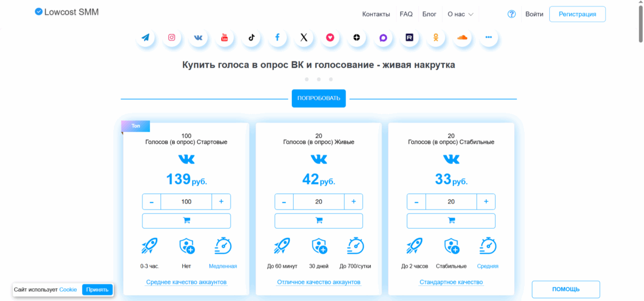644x301 pixels.
Task: Open Среднее качество аккаунтов link
Action: (186, 282)
